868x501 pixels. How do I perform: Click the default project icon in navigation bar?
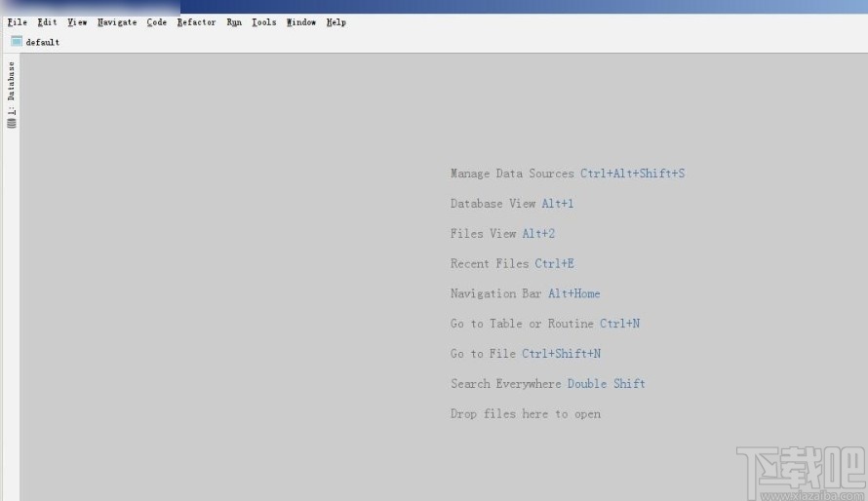click(17, 42)
